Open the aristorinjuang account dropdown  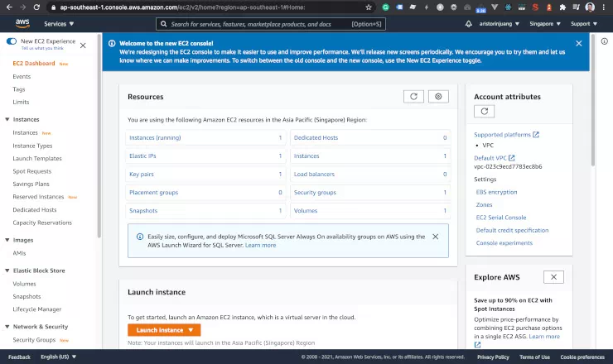pyautogui.click(x=500, y=24)
